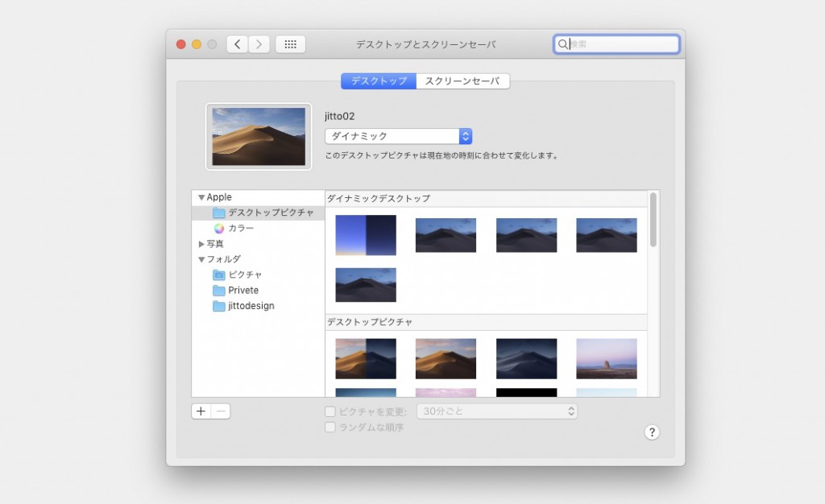The height and width of the screenshot is (504, 825).
Task: Add a folder with the plus button
Action: 201,411
